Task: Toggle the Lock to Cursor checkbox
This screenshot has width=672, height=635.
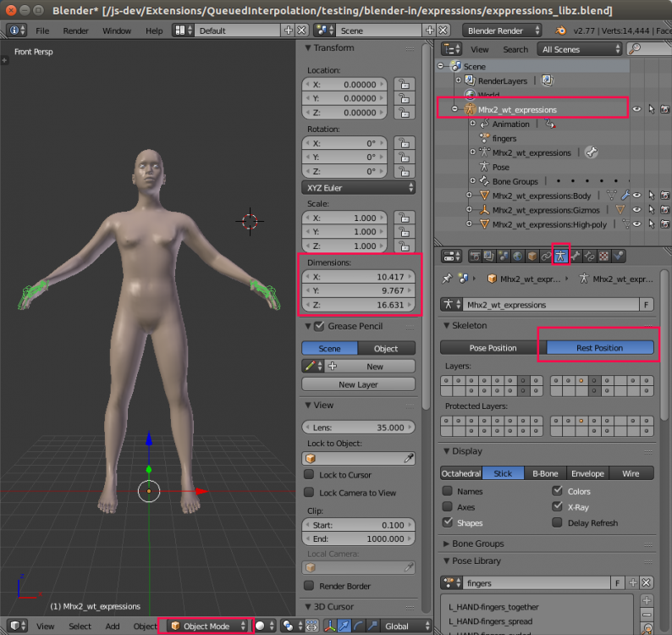Action: click(x=310, y=475)
